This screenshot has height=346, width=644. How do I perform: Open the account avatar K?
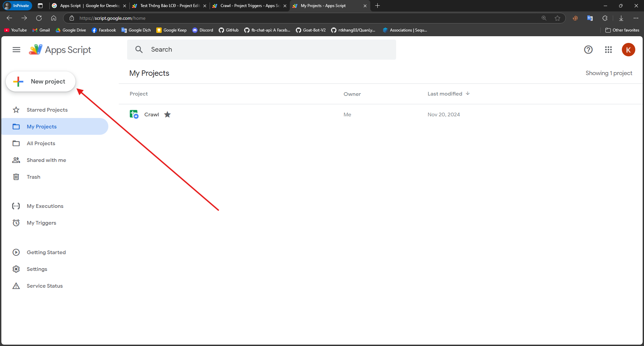tap(628, 50)
